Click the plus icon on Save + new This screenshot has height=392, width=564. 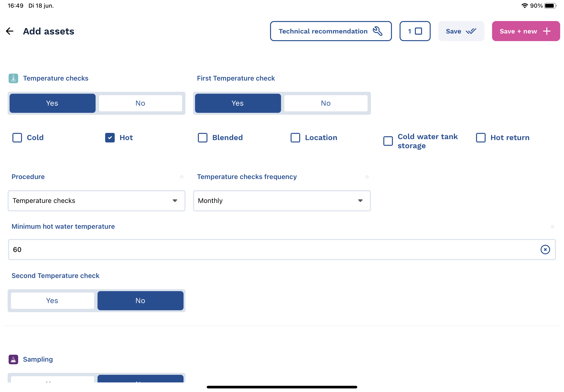pos(547,31)
